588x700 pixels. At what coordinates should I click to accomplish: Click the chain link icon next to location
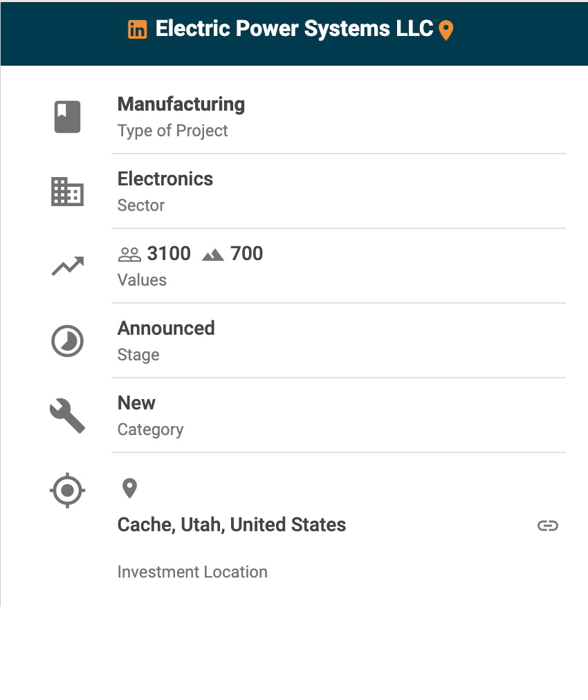[548, 526]
